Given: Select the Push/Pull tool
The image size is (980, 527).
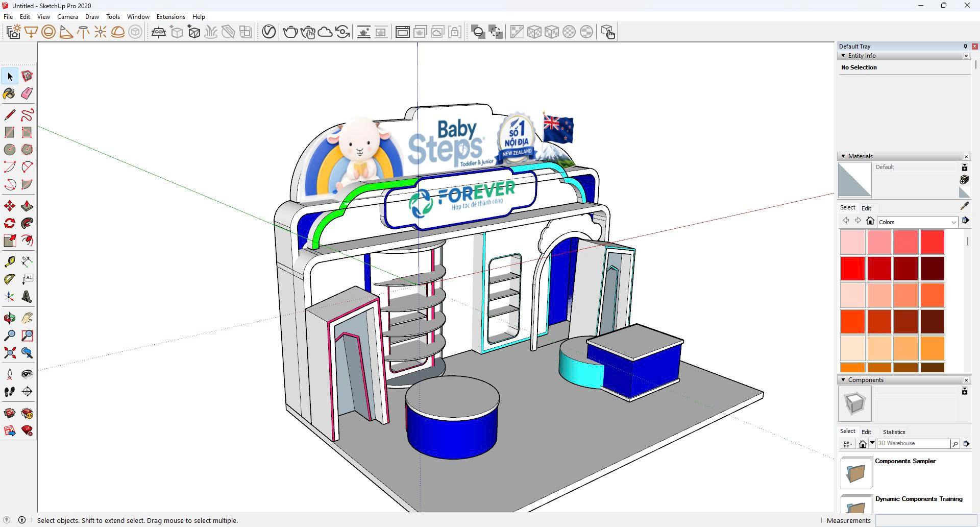Looking at the screenshot, I should click(27, 206).
